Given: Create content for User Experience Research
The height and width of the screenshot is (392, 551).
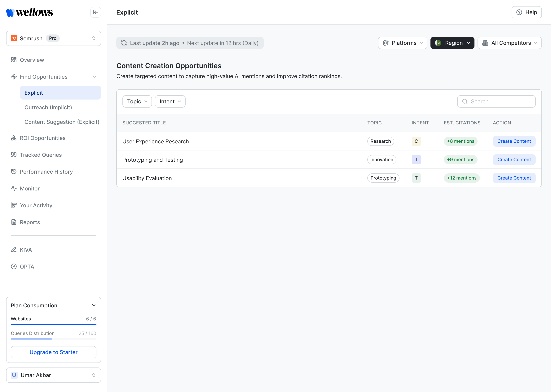Looking at the screenshot, I should (514, 141).
